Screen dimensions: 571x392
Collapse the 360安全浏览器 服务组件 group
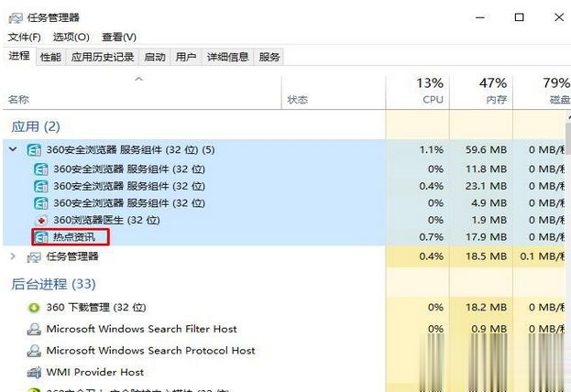[x=13, y=149]
